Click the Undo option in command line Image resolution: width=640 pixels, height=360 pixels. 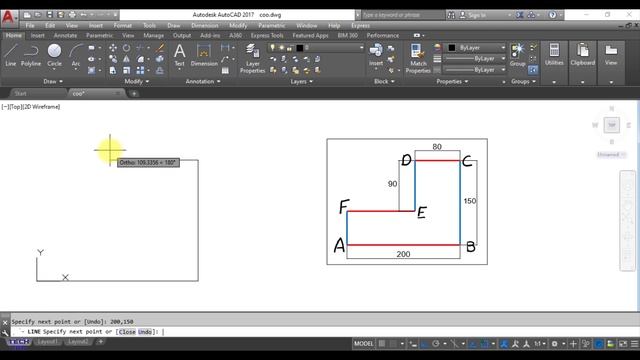(x=145, y=332)
